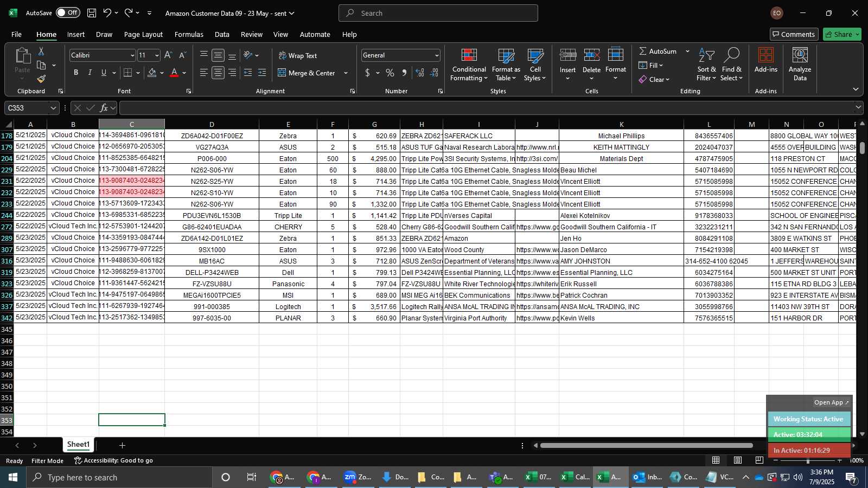
Task: Switch to the Page Layout tab
Action: coord(143,34)
